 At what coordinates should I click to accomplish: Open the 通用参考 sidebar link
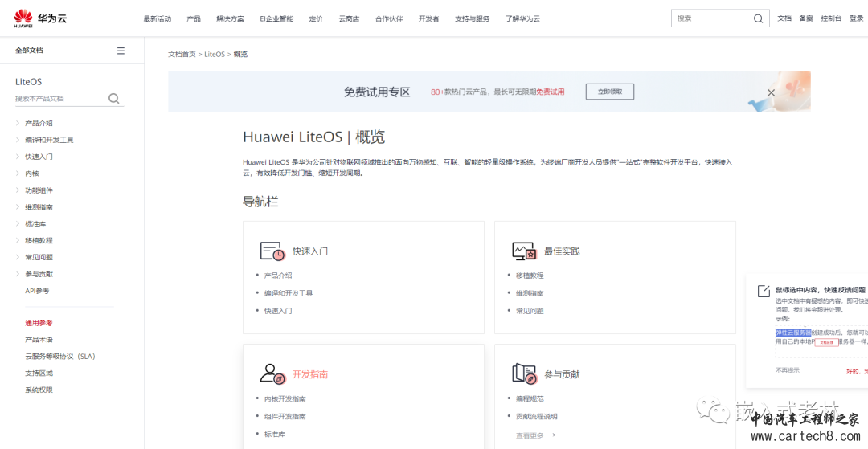(39, 323)
